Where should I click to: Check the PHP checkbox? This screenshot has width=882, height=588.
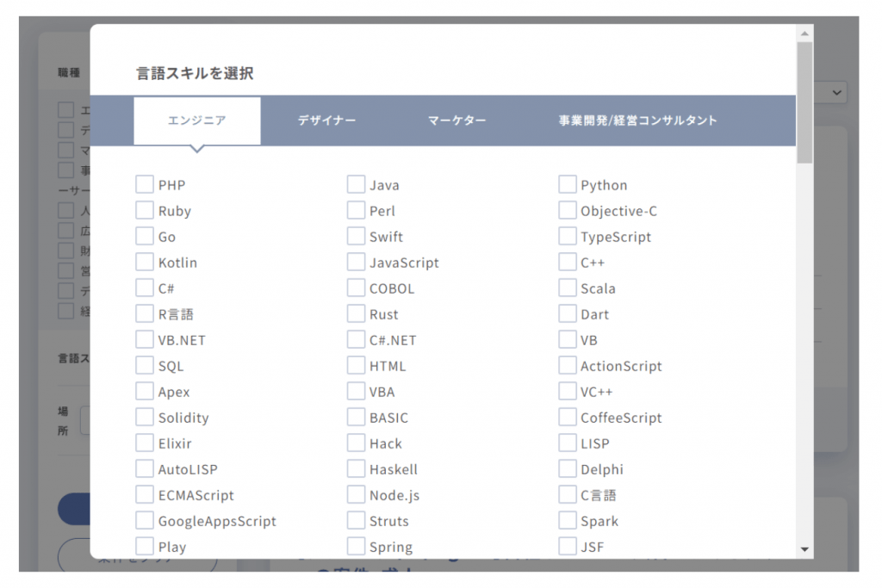tap(145, 185)
